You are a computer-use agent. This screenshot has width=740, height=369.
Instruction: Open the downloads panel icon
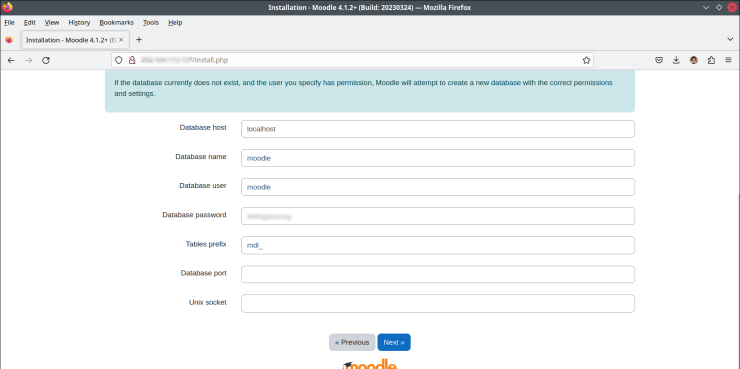676,60
